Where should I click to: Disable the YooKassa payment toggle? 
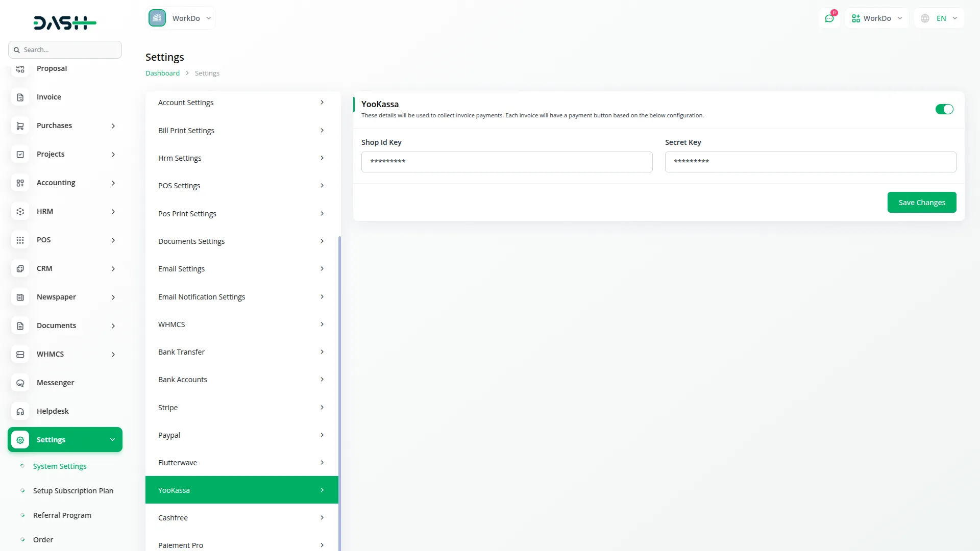944,109
